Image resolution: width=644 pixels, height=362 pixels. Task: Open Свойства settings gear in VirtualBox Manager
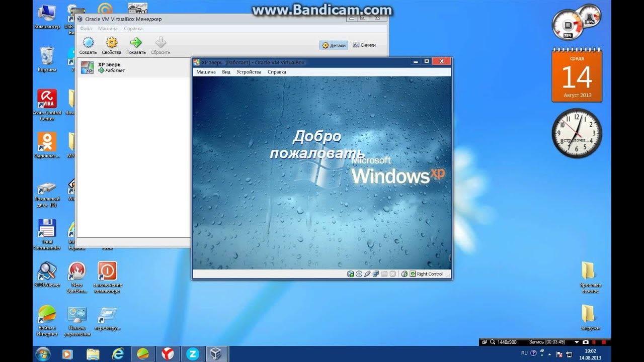tap(111, 45)
